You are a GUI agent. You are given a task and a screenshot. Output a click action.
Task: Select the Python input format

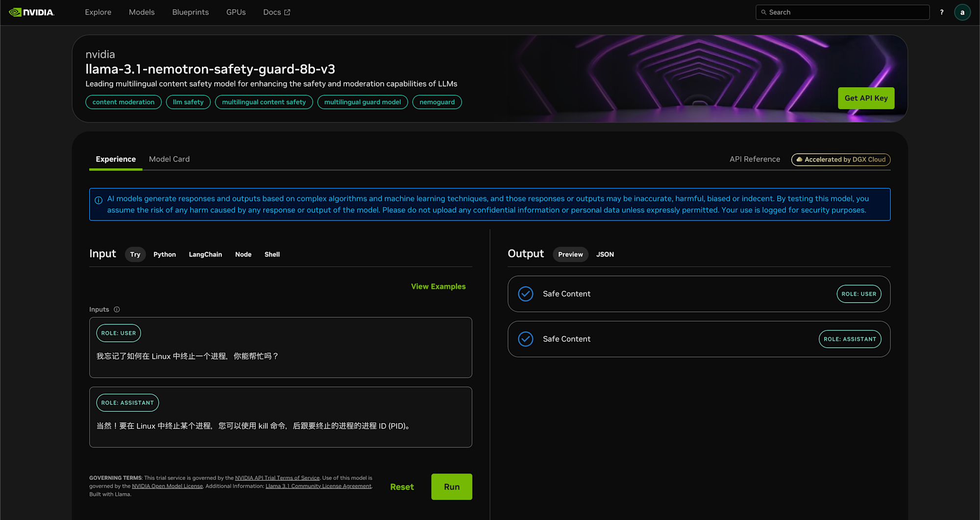click(165, 254)
